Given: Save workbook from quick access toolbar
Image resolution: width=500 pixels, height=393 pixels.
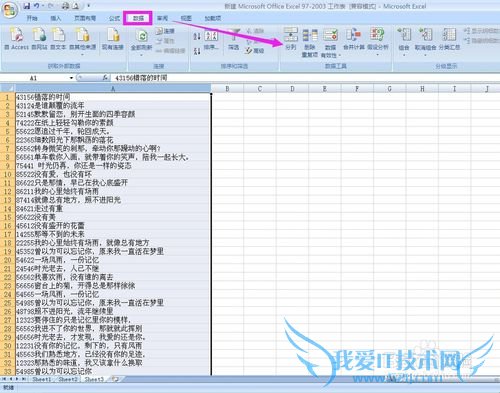Looking at the screenshot, I should click(27, 6).
